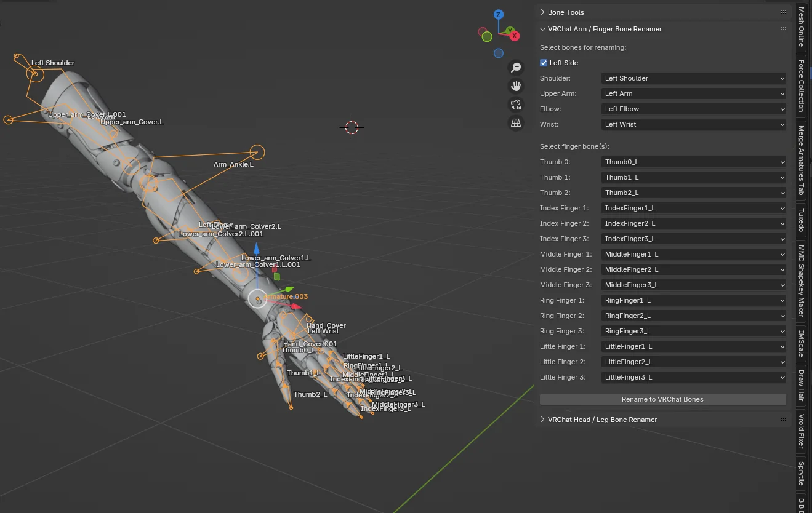Click the Z axis on navigation gizmo
This screenshot has width=812, height=513.
[x=498, y=14]
